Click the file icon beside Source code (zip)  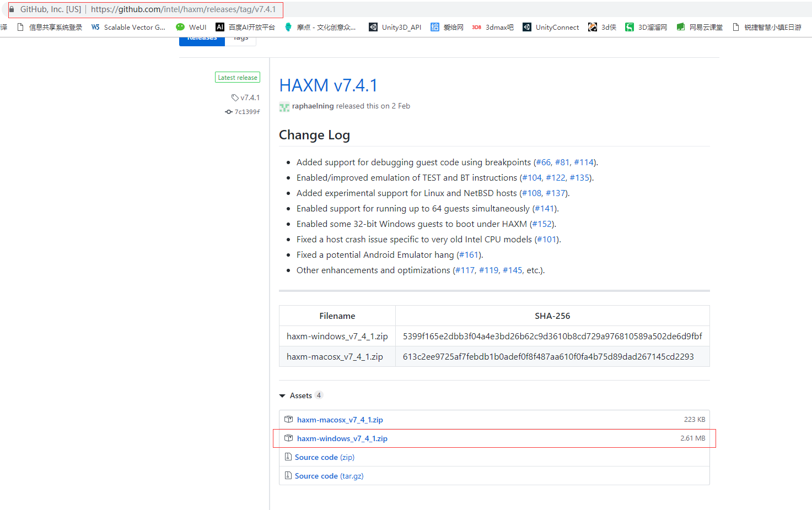(288, 457)
